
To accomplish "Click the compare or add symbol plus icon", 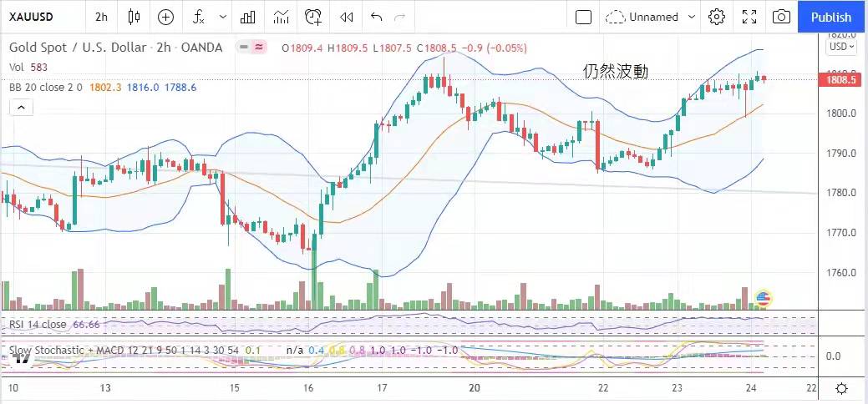I will (165, 17).
